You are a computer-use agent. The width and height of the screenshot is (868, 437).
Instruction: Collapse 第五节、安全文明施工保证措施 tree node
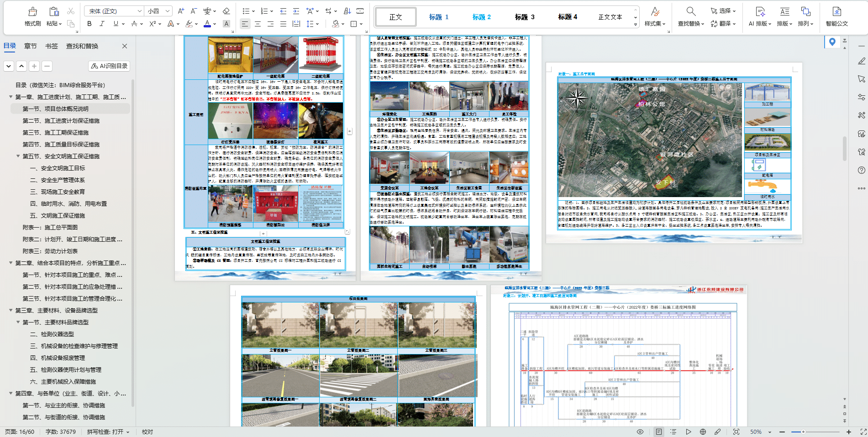(x=18, y=156)
